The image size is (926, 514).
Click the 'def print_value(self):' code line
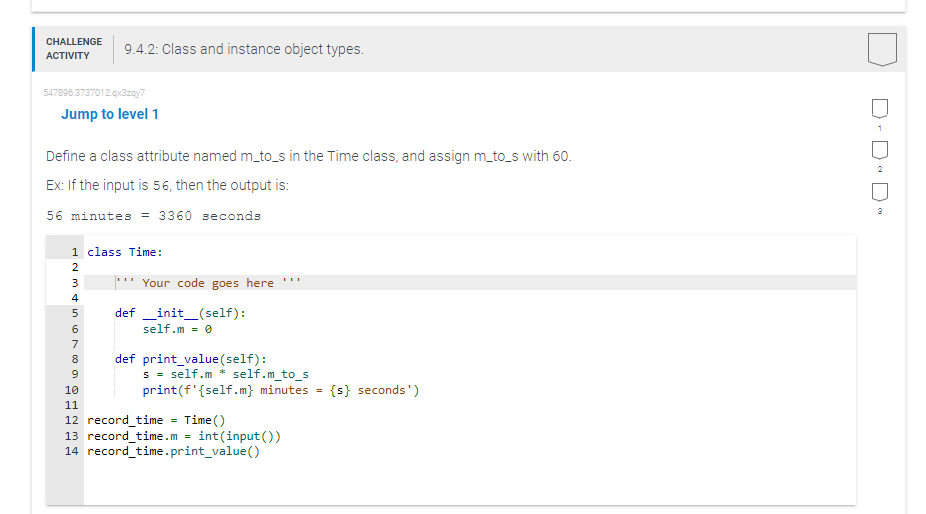(x=191, y=359)
